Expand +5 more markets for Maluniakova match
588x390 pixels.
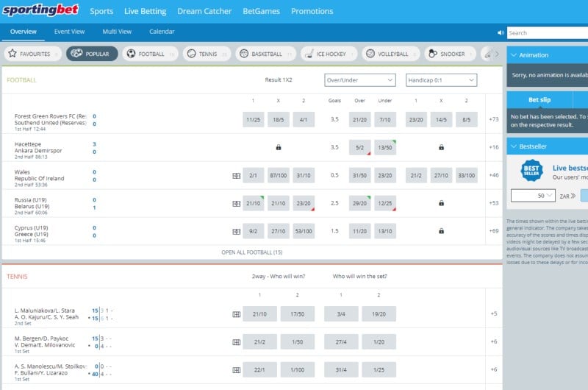point(493,313)
